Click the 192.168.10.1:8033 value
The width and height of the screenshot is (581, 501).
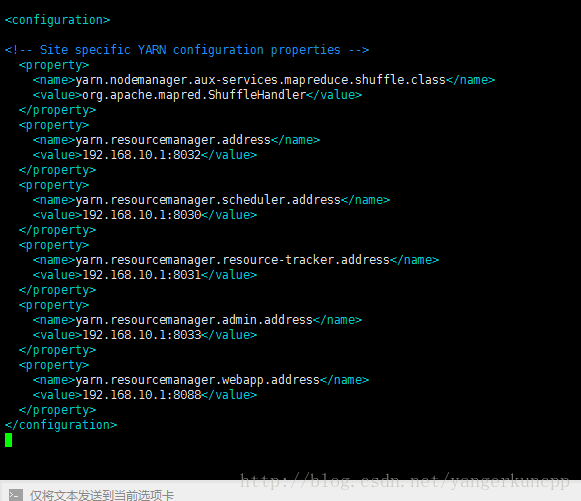pyautogui.click(x=142, y=335)
